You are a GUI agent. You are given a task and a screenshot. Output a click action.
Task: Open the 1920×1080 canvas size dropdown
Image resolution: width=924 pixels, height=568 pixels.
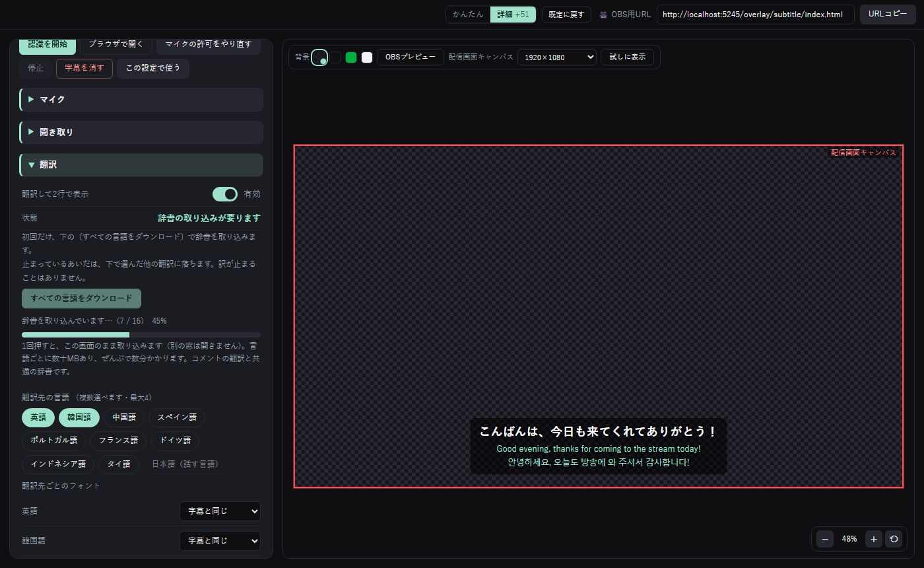coord(557,57)
